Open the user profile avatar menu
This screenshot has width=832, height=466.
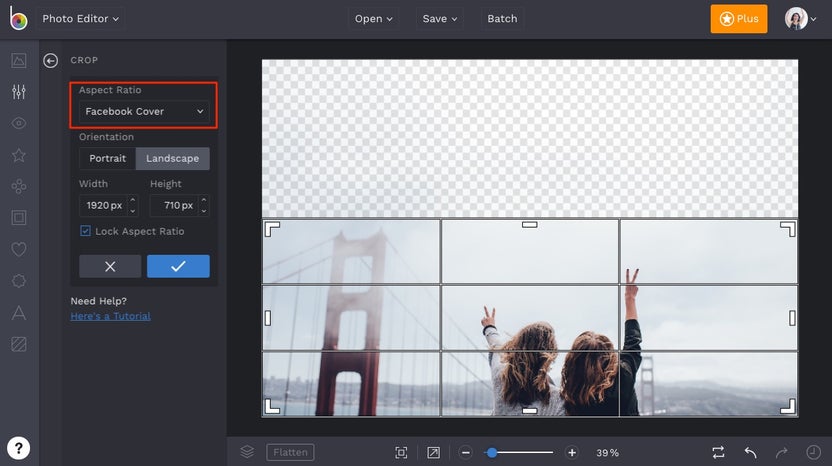[800, 19]
